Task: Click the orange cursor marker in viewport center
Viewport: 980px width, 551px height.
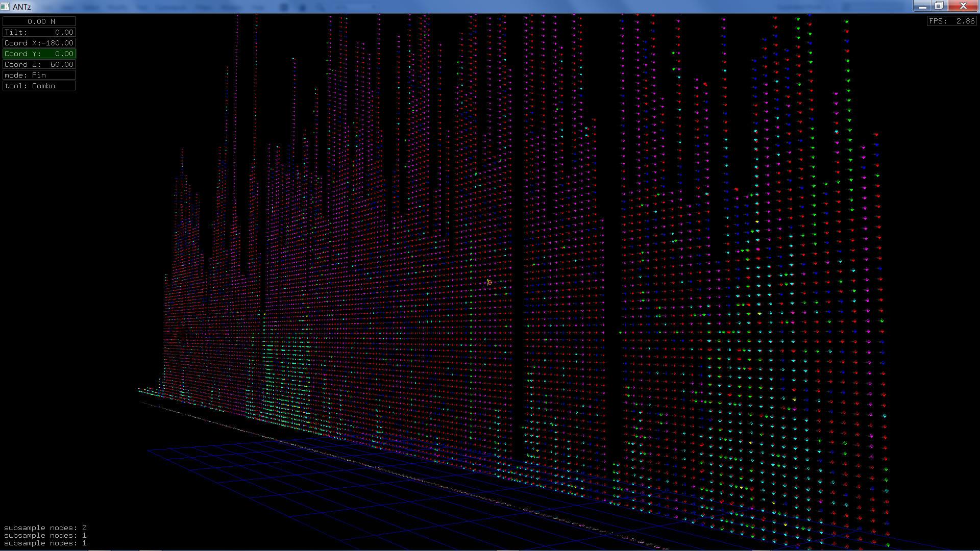Action: [489, 282]
